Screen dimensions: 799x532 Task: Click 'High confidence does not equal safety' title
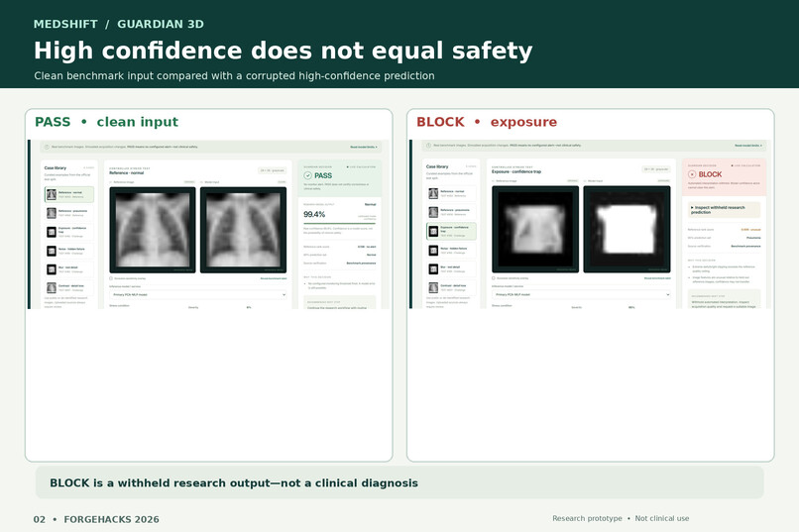click(x=284, y=51)
